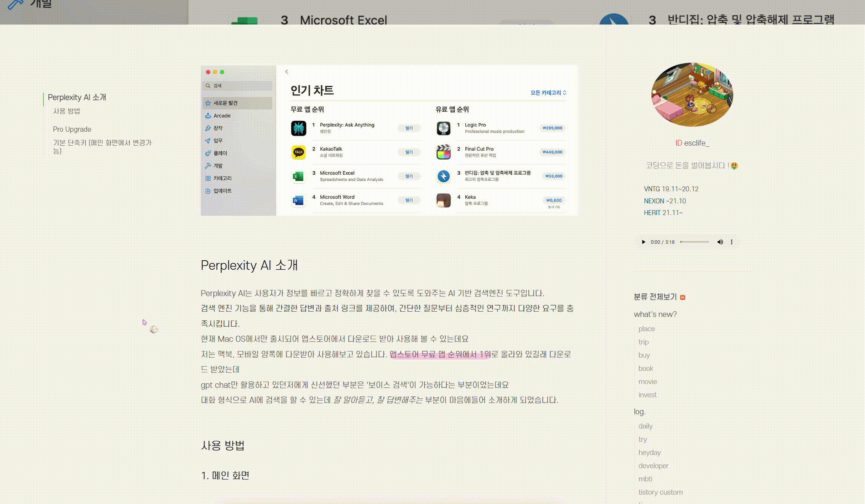Click the Keka app icon
865x504 pixels.
[443, 200]
